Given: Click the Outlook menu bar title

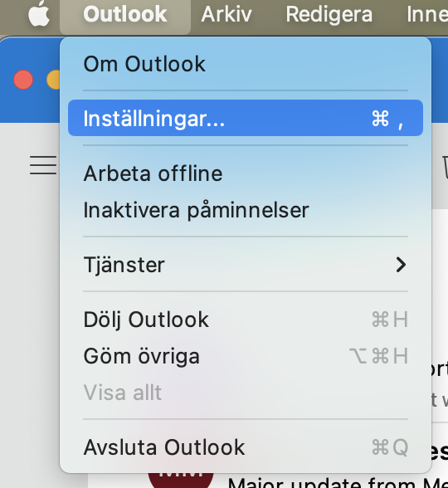Looking at the screenshot, I should pyautogui.click(x=125, y=14).
